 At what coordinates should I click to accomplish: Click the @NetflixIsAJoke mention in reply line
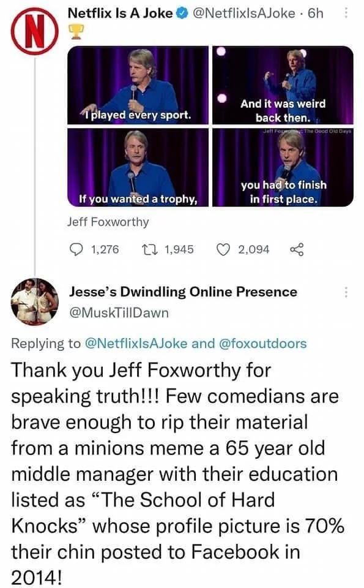[136, 343]
